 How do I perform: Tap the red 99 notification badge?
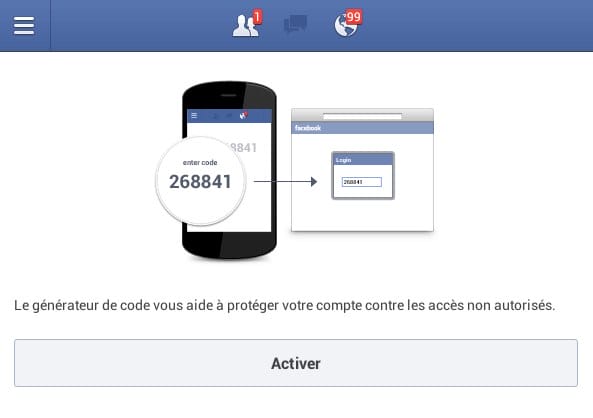tap(354, 16)
